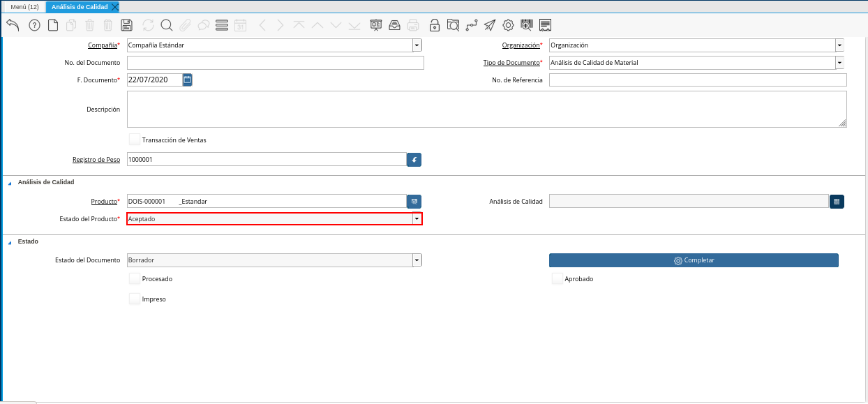Collapse the Estado section

[x=10, y=242]
